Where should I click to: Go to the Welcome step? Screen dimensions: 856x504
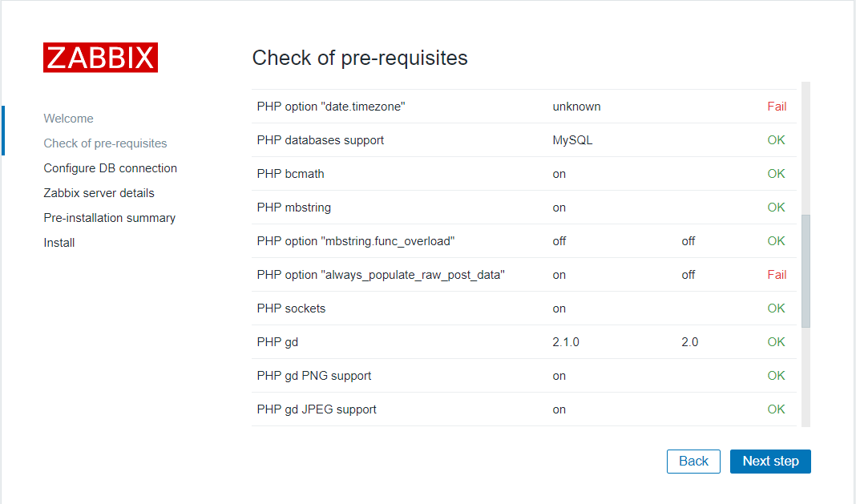(x=68, y=119)
